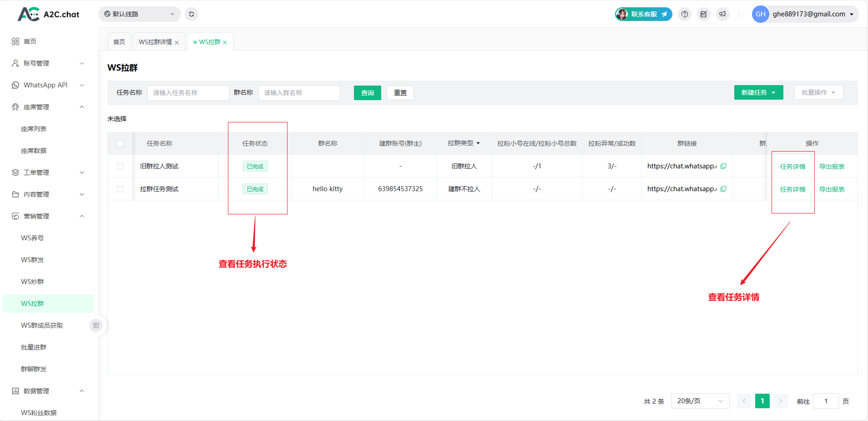868x421 pixels.
Task: Collapse the sidebar with menu-fold icon
Action: coord(96,325)
